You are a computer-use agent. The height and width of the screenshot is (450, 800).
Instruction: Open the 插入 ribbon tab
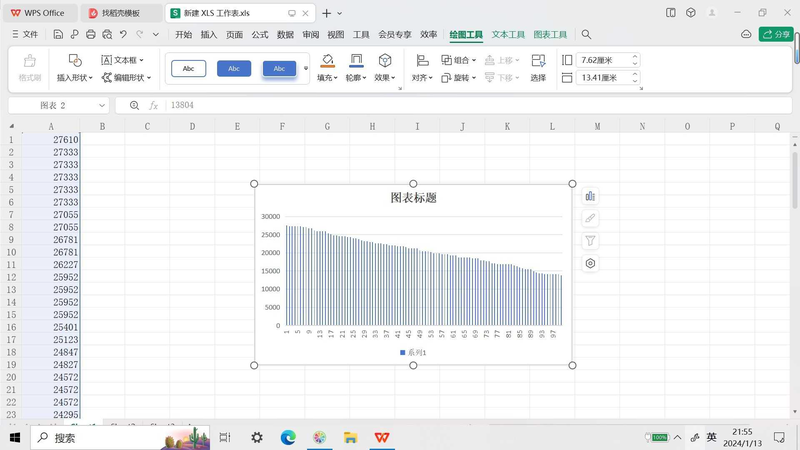(x=208, y=34)
